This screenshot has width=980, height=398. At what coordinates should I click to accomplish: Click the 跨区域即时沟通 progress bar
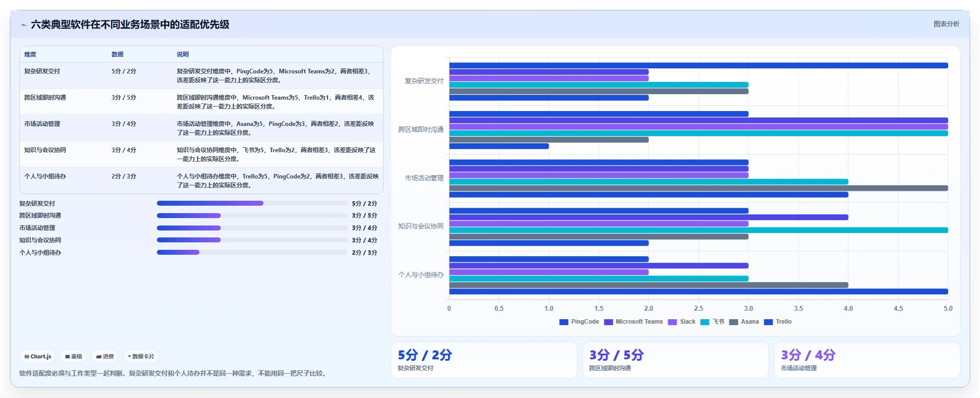tap(252, 216)
